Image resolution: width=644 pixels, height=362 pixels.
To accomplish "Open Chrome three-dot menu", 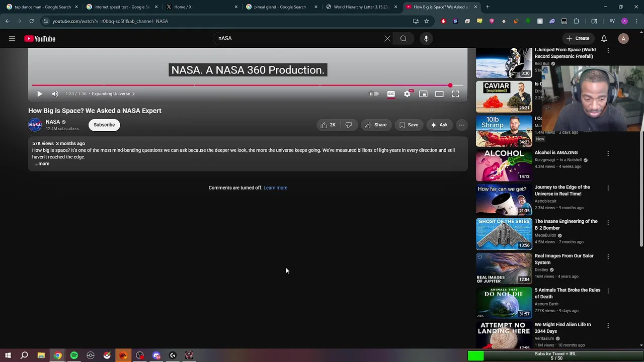I will click(636, 21).
